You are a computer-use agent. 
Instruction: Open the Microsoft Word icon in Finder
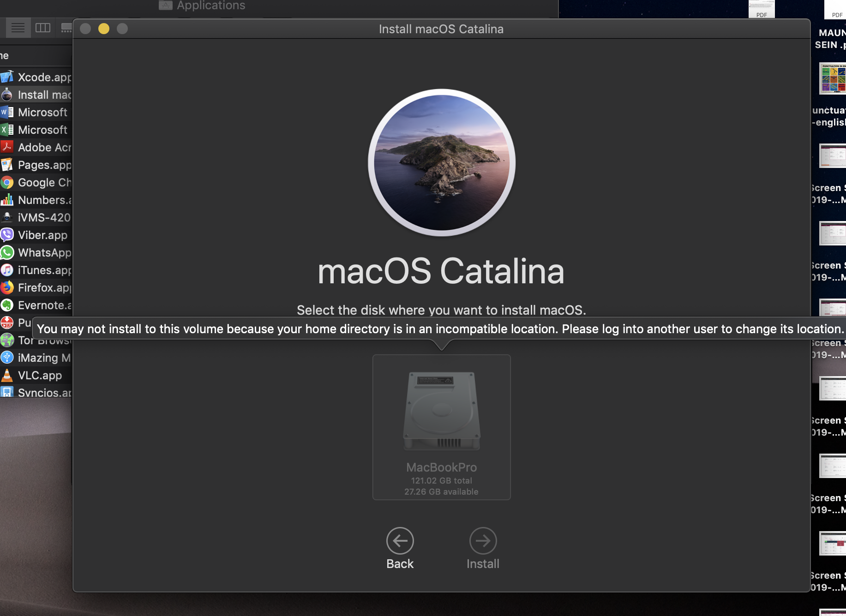[7, 112]
